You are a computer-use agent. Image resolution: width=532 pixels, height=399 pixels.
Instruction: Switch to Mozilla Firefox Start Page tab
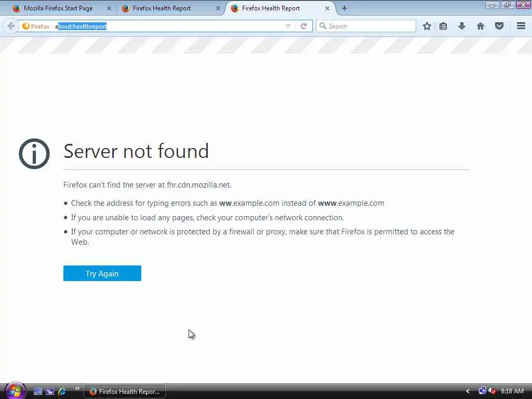tap(58, 8)
